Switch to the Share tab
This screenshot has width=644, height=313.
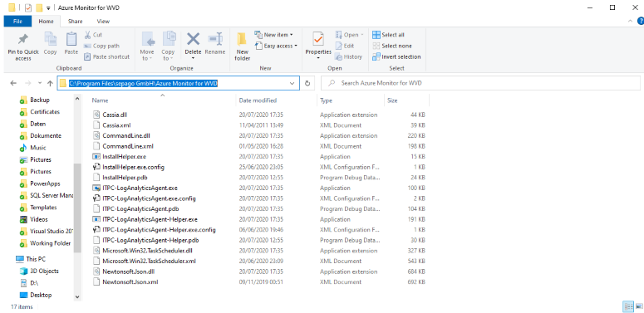click(x=75, y=22)
